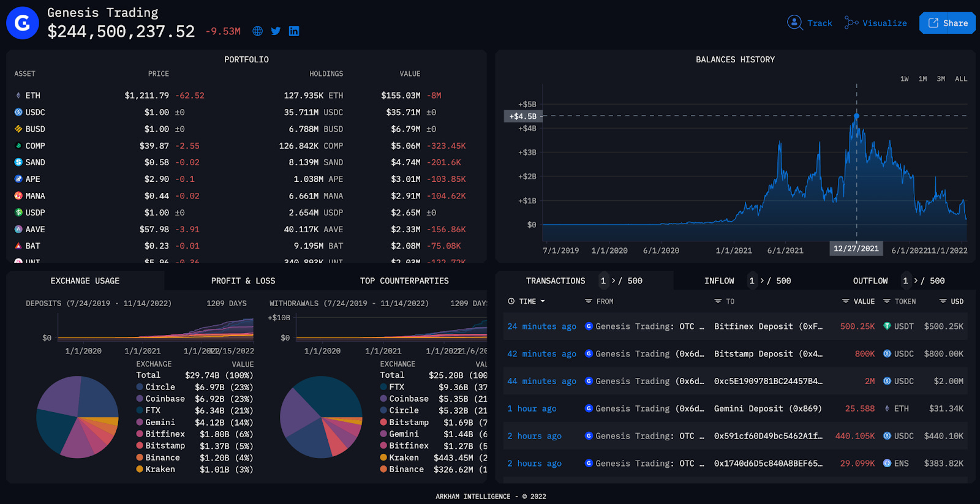This screenshot has width=980, height=504.
Task: Click the Share button
Action: (x=948, y=23)
